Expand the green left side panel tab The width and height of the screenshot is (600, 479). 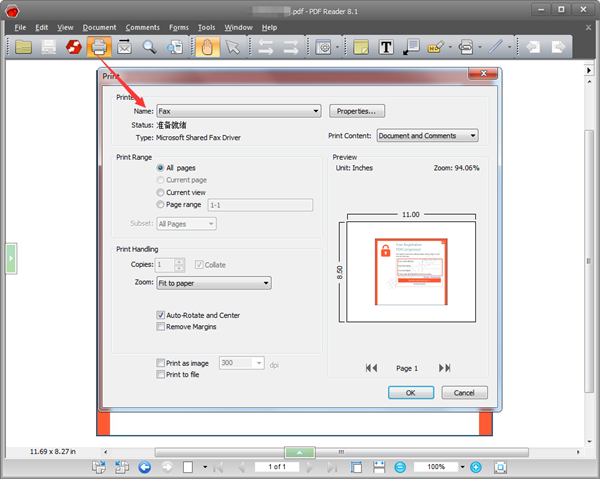pyautogui.click(x=11, y=259)
